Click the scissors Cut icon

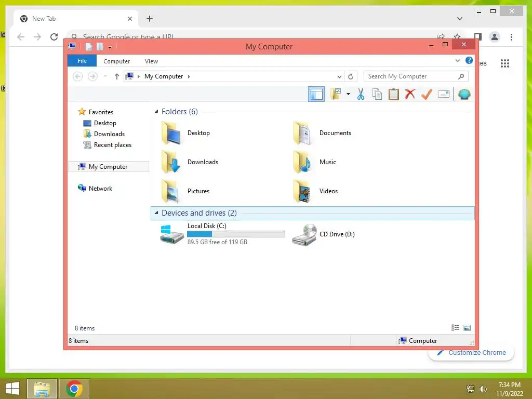tap(361, 94)
